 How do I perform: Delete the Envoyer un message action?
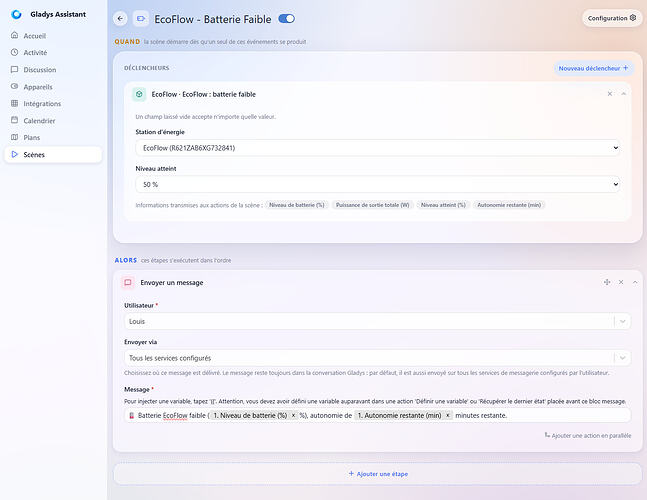pyautogui.click(x=621, y=282)
